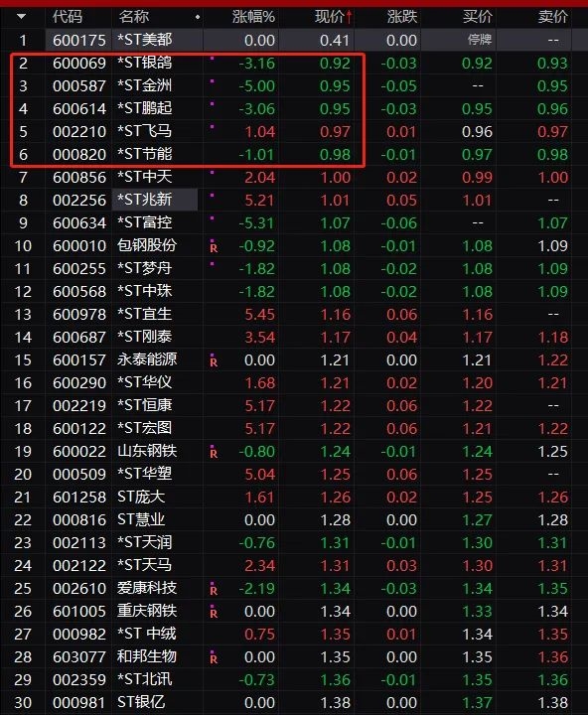Screen dimensions: 588x715
Task: Click the 涨跌 column header
Action: [x=402, y=17]
